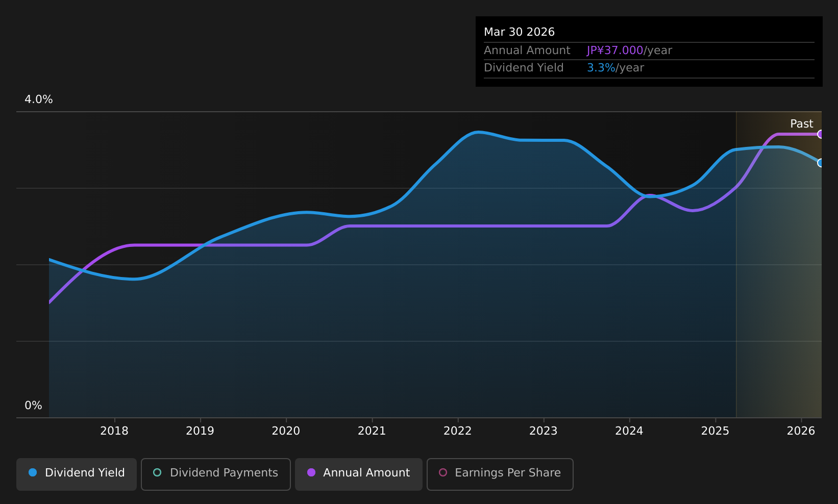Click the 2020 x-axis label
The image size is (838, 504).
[286, 431]
